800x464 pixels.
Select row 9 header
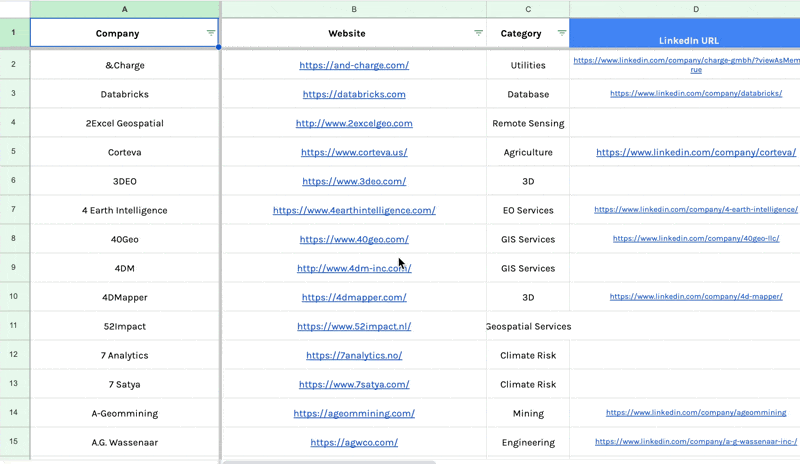pos(14,267)
